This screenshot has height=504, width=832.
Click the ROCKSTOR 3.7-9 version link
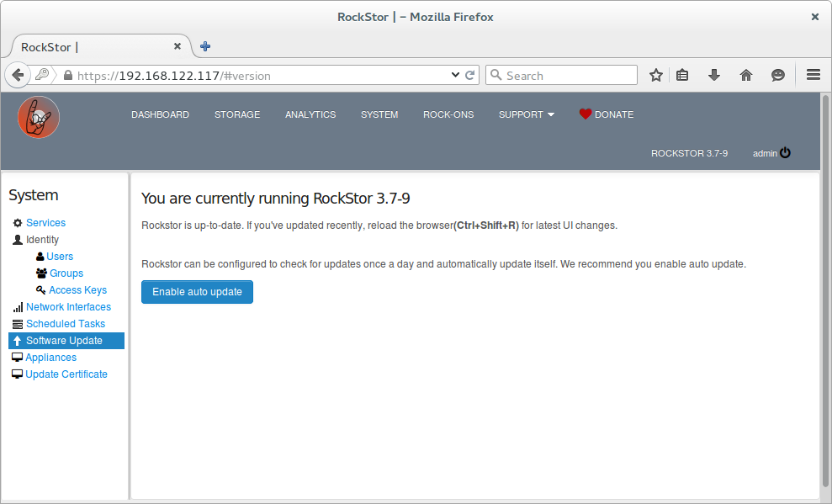[689, 153]
